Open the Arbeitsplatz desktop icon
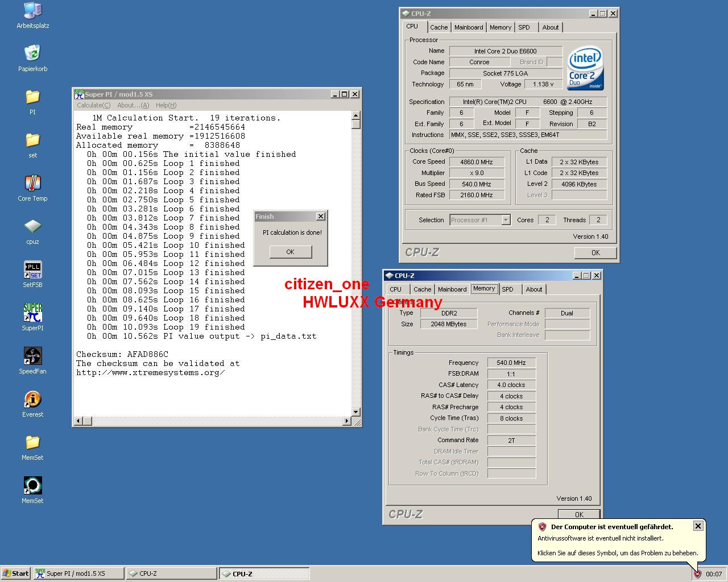The width and height of the screenshot is (728, 582). 32,15
